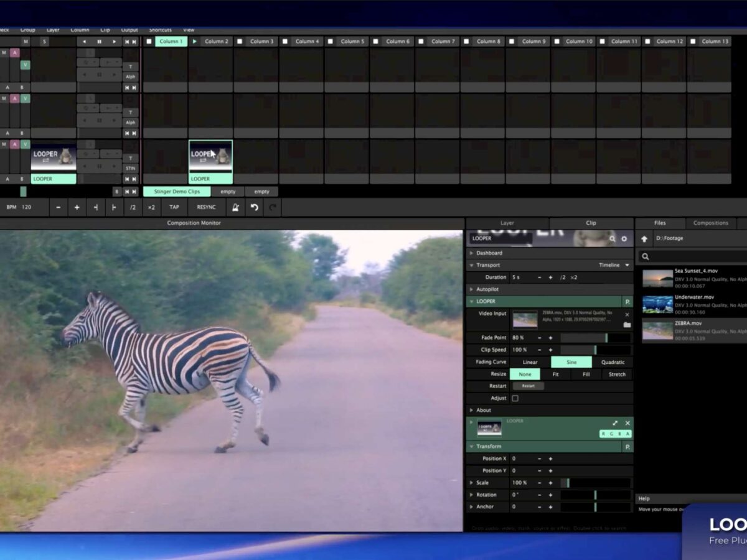This screenshot has height=560, width=747.
Task: Switch to the Compositions tab
Action: pyautogui.click(x=710, y=223)
